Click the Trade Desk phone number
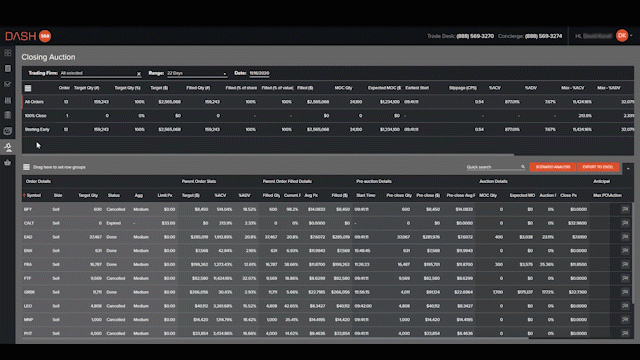The width and height of the screenshot is (640, 360). [475, 36]
